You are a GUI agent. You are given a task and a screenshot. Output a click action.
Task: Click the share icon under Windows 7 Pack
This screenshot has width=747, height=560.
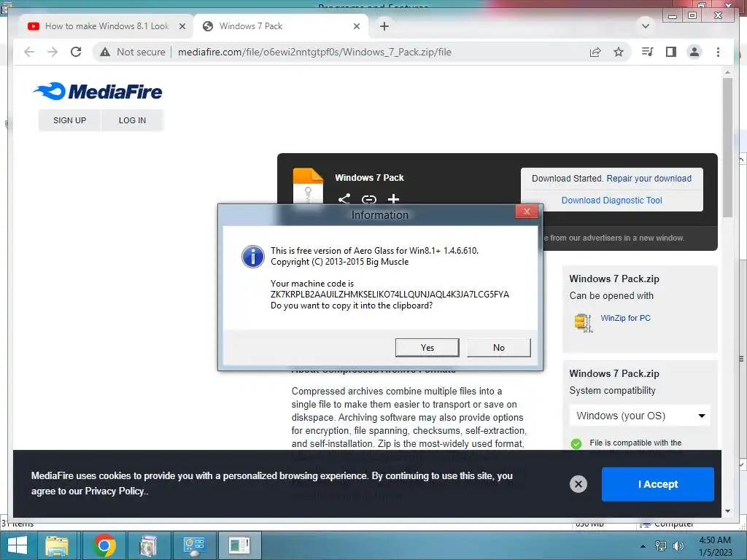click(344, 198)
